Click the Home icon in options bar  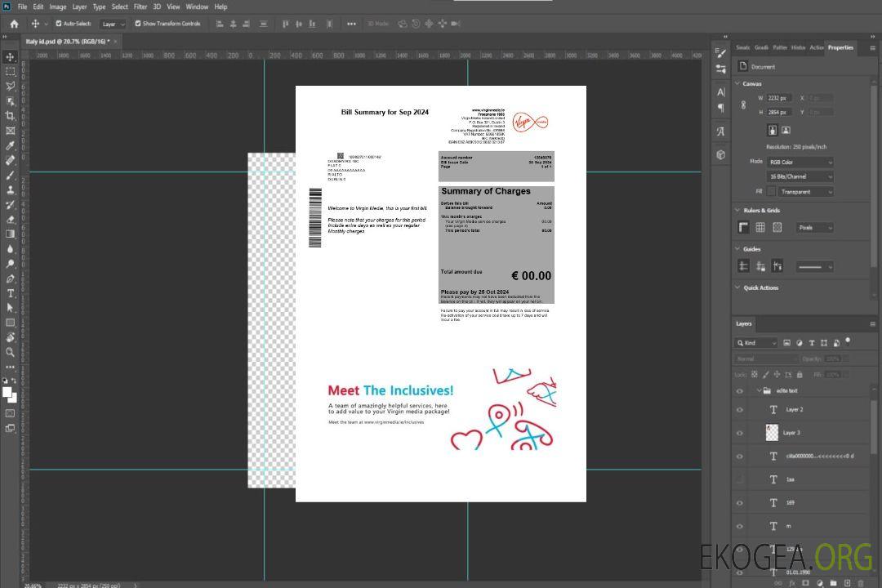click(x=14, y=24)
